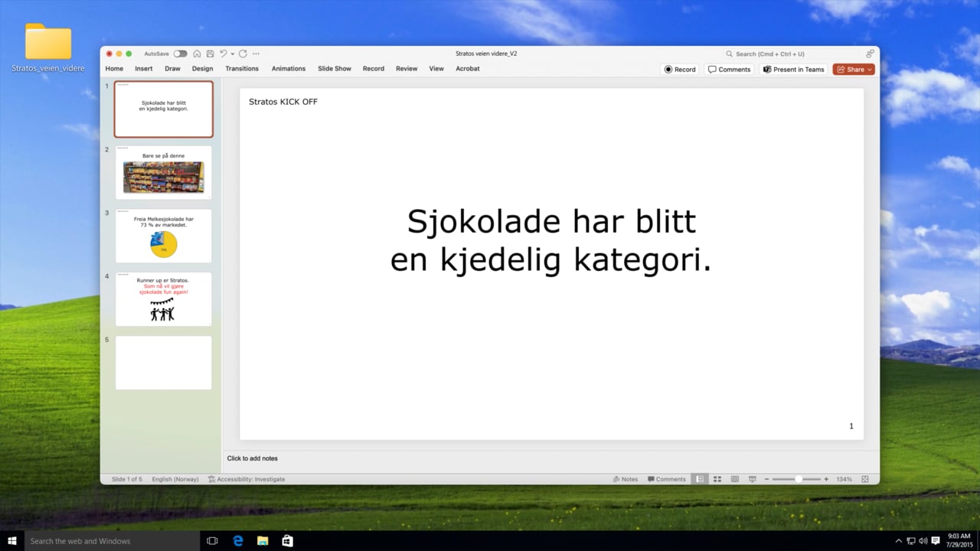Switch to the Draw tab
This screenshot has height=551, width=980.
coord(172,69)
